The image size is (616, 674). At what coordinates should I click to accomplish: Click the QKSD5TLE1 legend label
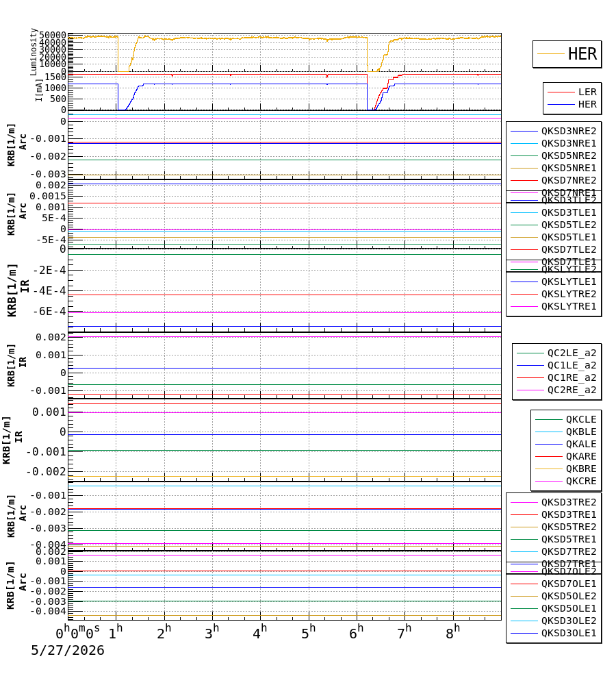568,237
